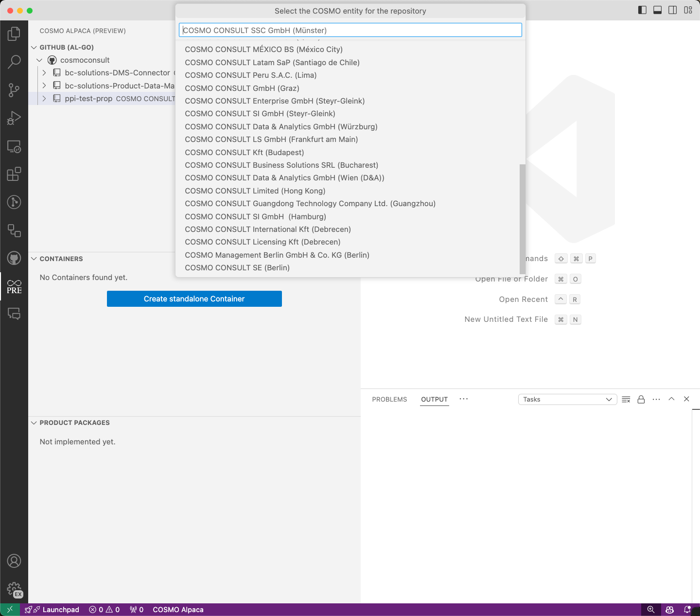The width and height of the screenshot is (700, 616).
Task: Open the Source Control view icon
Action: click(14, 90)
